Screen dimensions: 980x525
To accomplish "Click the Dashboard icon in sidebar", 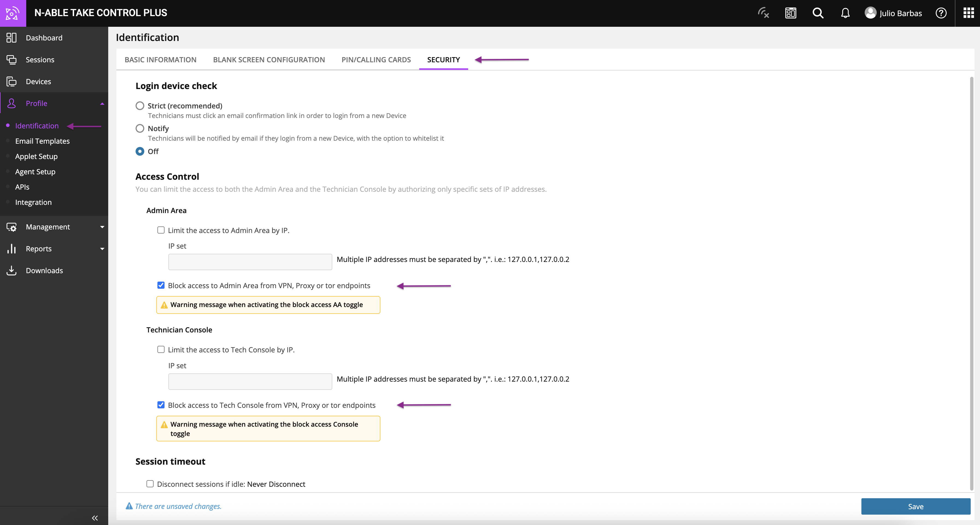I will 11,38.
